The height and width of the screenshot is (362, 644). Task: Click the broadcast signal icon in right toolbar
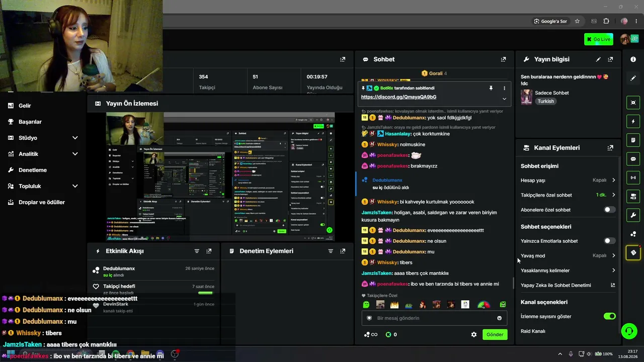click(x=633, y=177)
